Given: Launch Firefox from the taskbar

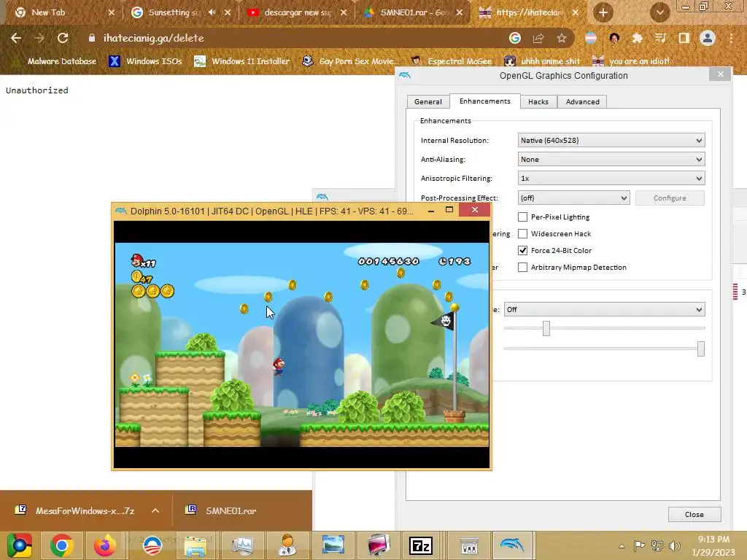Looking at the screenshot, I should click(x=105, y=545).
